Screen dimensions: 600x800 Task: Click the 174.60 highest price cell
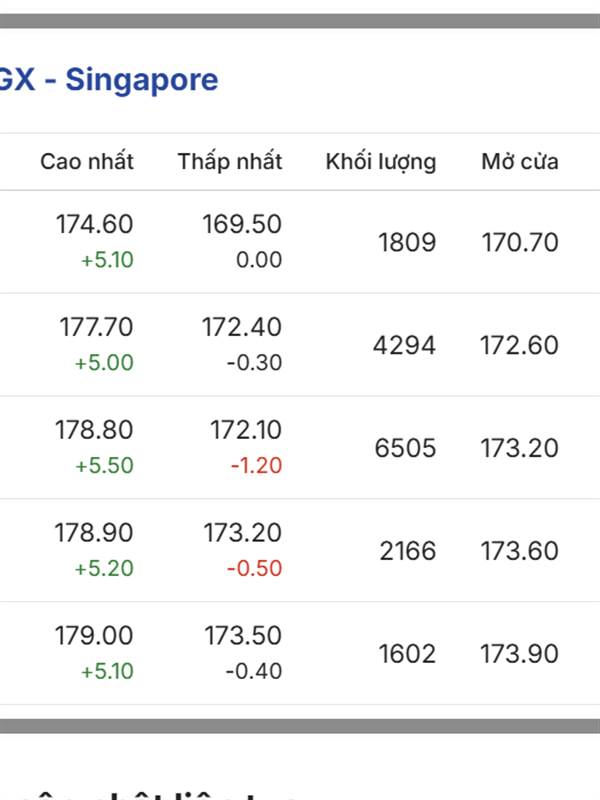click(x=94, y=224)
